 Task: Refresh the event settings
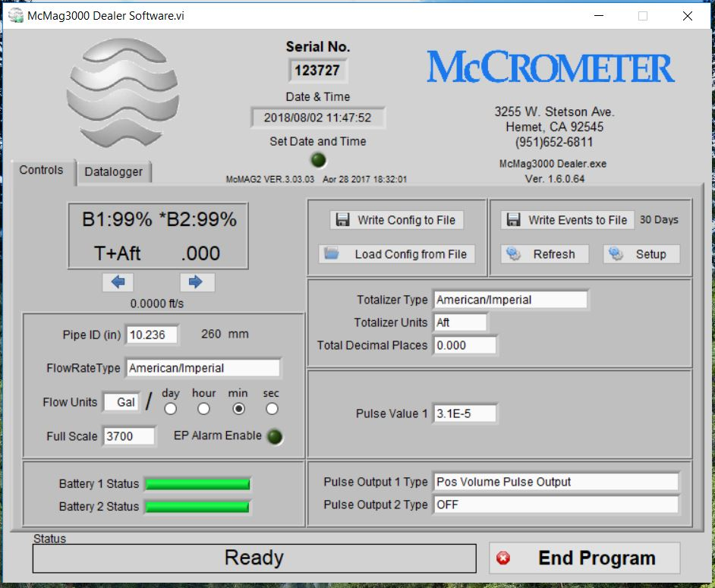point(546,254)
